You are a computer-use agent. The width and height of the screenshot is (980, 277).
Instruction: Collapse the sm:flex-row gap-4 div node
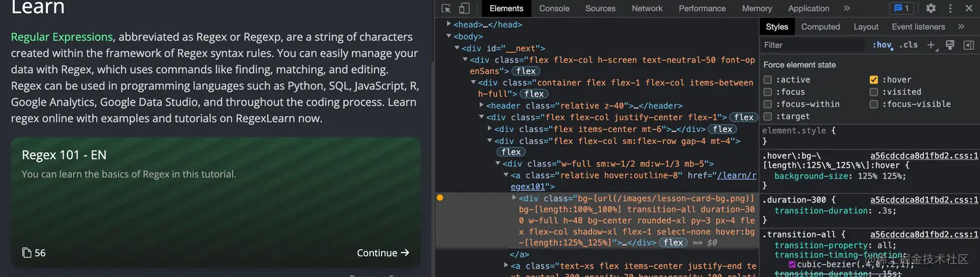[x=490, y=140]
